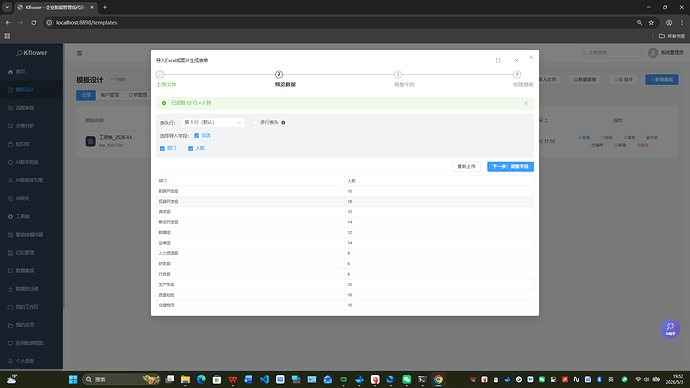Open 流程审批 in the sidebar
The image size is (690, 388).
[x=31, y=108]
